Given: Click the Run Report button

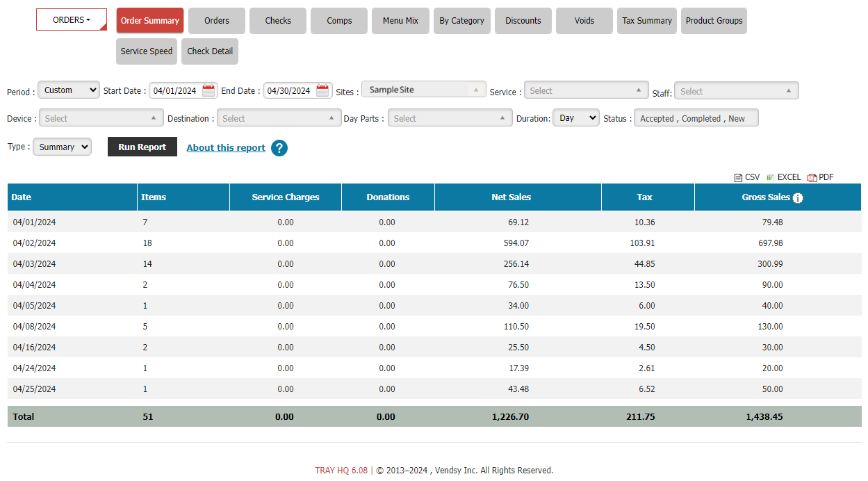Looking at the screenshot, I should pyautogui.click(x=142, y=147).
